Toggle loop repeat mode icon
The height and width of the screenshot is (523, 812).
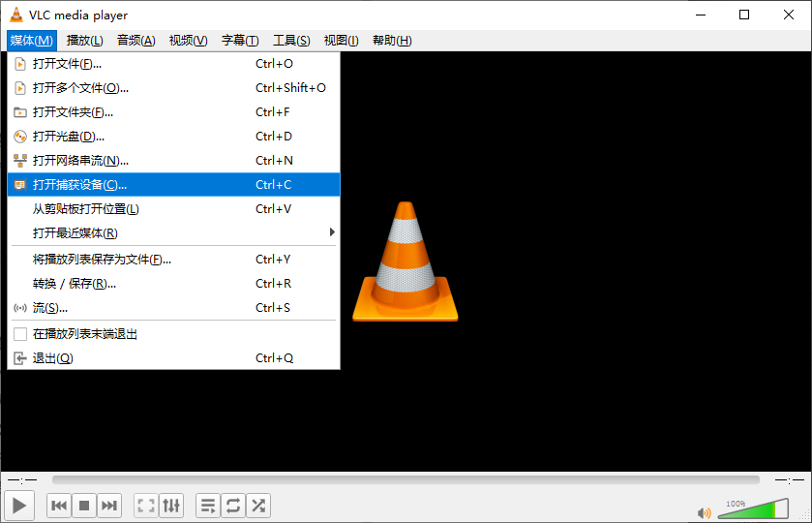pyautogui.click(x=233, y=506)
